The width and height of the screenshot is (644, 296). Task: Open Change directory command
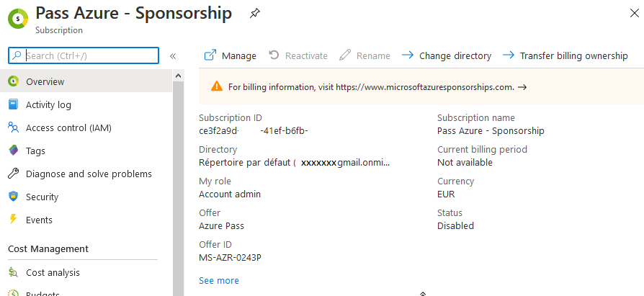455,56
